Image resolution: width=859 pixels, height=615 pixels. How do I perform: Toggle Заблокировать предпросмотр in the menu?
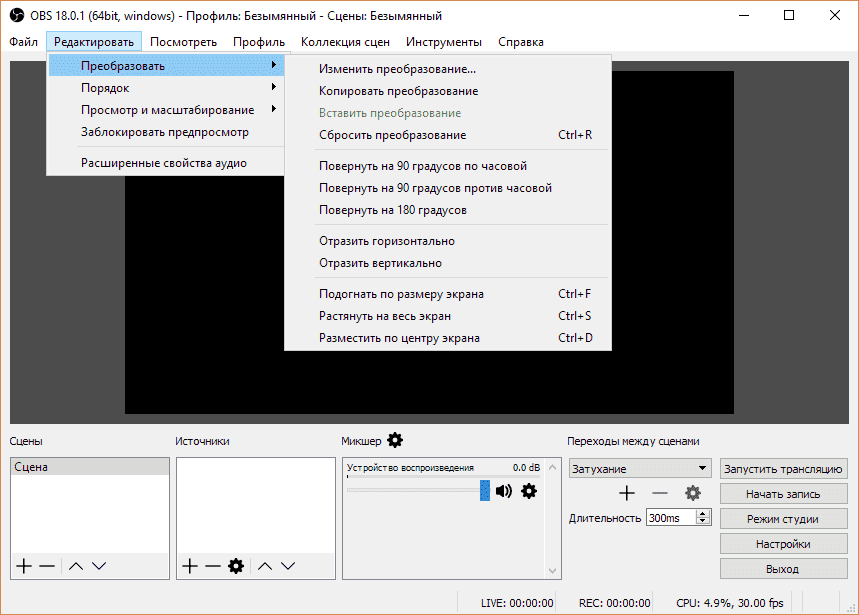[x=165, y=132]
